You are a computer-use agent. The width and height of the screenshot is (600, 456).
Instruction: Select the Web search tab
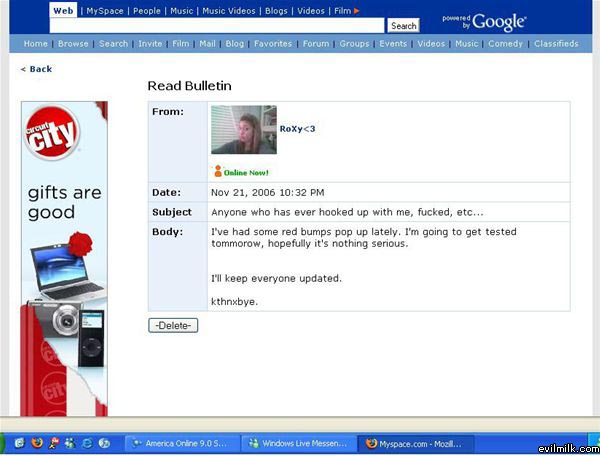point(63,10)
